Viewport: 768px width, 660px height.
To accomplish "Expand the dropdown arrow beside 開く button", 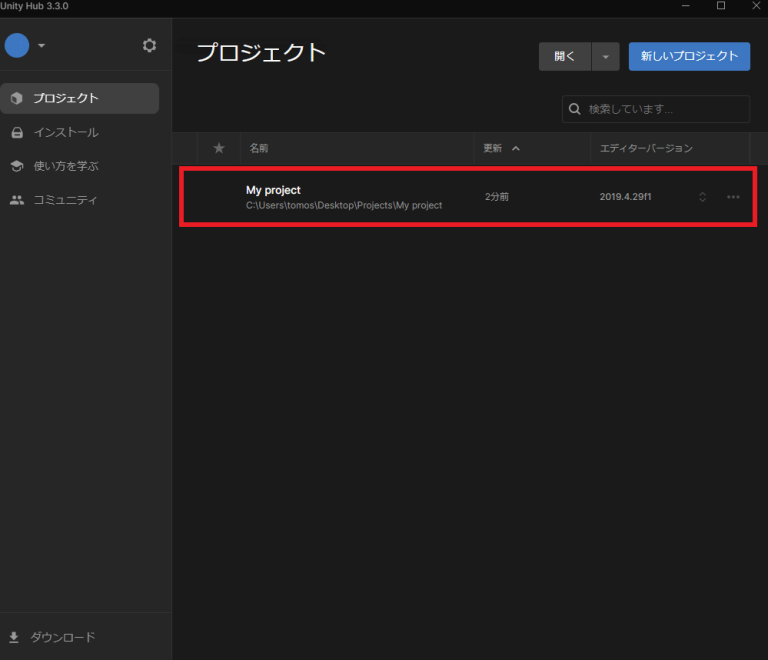I will [x=605, y=57].
